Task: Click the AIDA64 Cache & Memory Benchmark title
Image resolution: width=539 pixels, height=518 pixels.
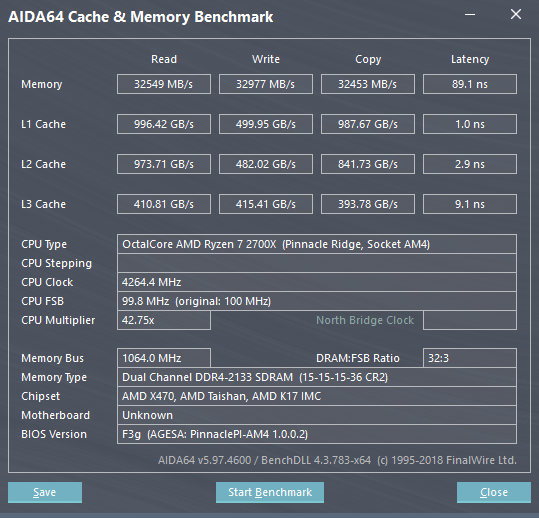Action: pyautogui.click(x=141, y=17)
